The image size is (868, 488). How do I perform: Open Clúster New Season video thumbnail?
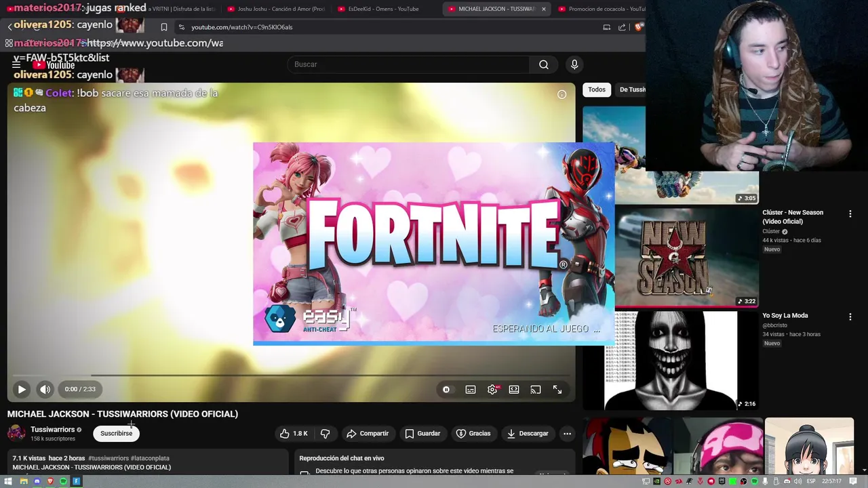pyautogui.click(x=686, y=257)
